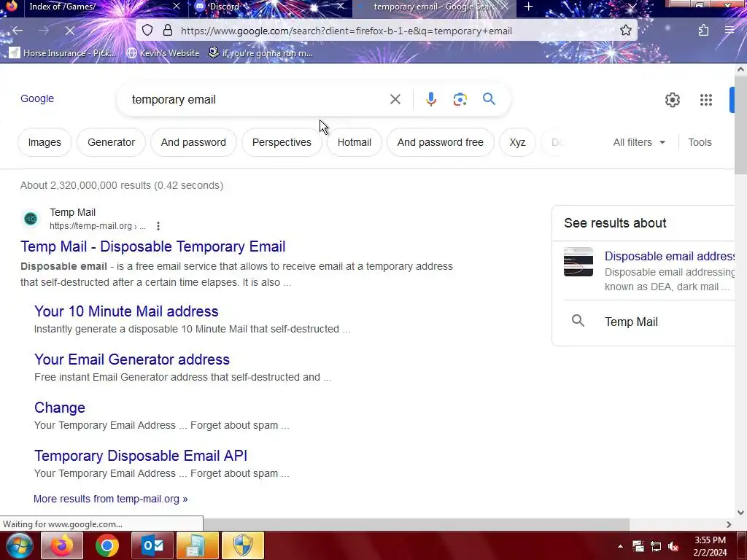Open Google apps grid
Image resolution: width=747 pixels, height=560 pixels.
pyautogui.click(x=706, y=99)
